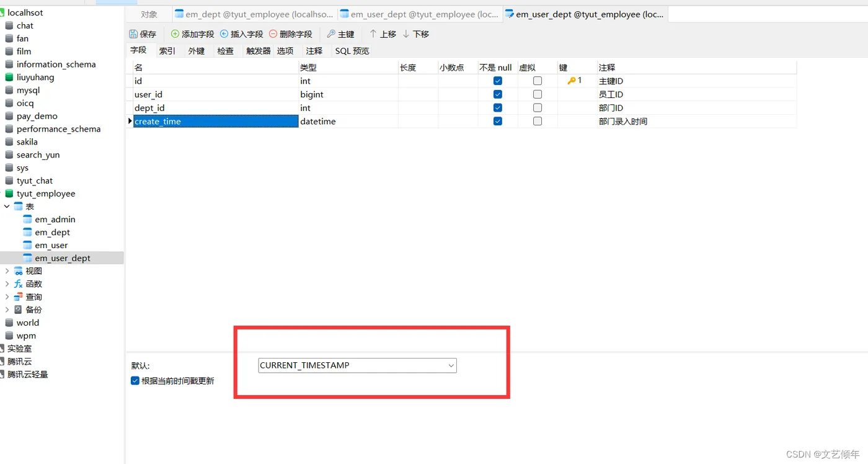
Task: Click the em_user table icon in the tree
Action: (x=27, y=246)
